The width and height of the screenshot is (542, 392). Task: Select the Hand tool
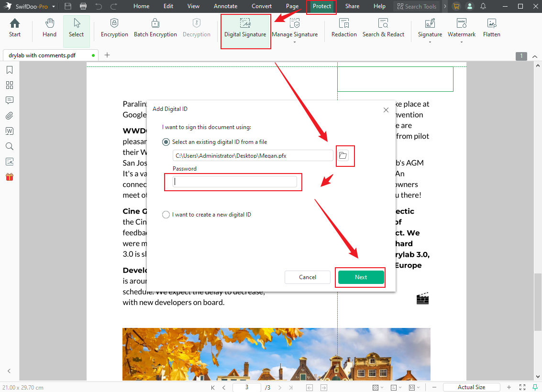click(49, 28)
